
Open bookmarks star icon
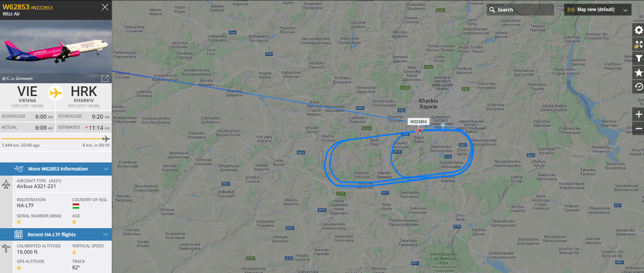click(638, 72)
